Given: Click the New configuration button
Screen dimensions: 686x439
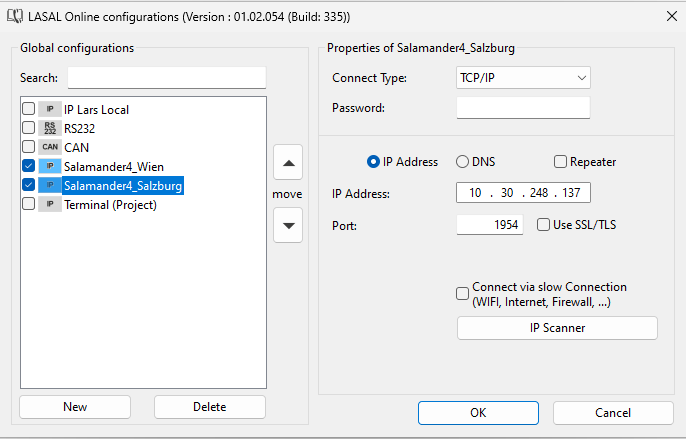Looking at the screenshot, I should click(x=75, y=407).
